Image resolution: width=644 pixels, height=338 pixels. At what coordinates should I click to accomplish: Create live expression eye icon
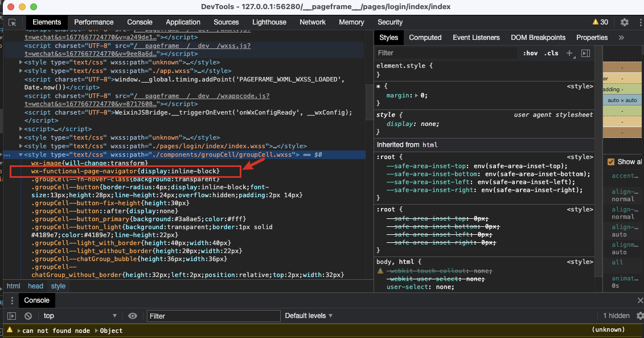pos(133,316)
